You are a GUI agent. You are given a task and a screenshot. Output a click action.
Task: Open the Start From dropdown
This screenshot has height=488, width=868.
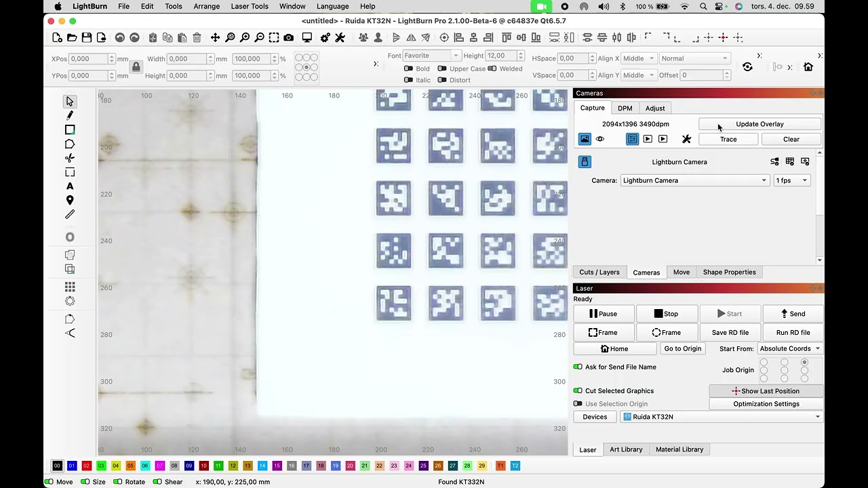coord(790,348)
